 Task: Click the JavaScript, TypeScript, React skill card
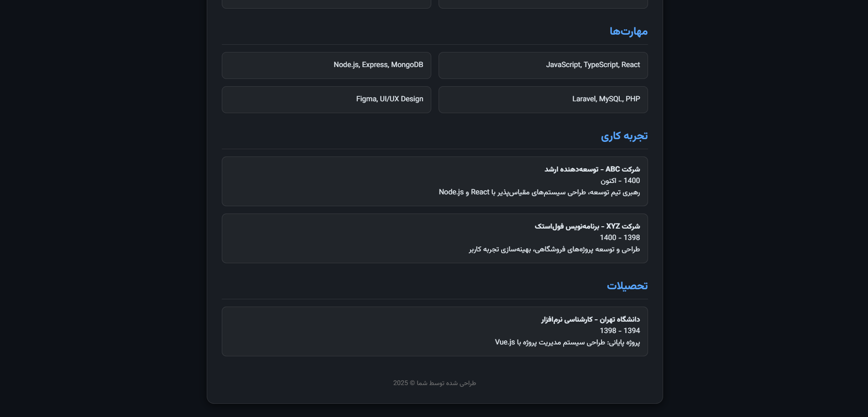[x=543, y=65]
